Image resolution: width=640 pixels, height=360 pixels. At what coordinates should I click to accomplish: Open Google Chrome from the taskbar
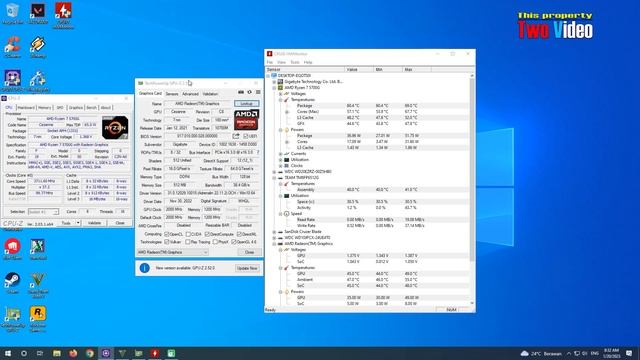click(x=89, y=353)
